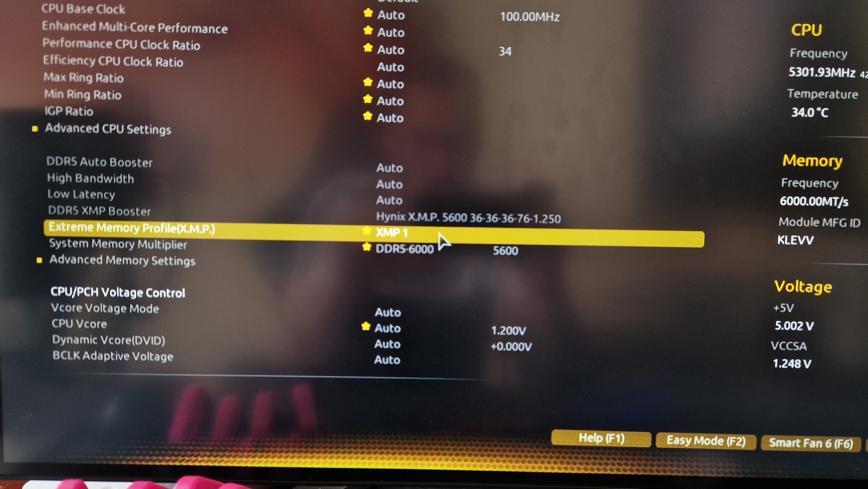Expand Advanced Memory Settings menu
This screenshot has height=489, width=868.
(122, 260)
